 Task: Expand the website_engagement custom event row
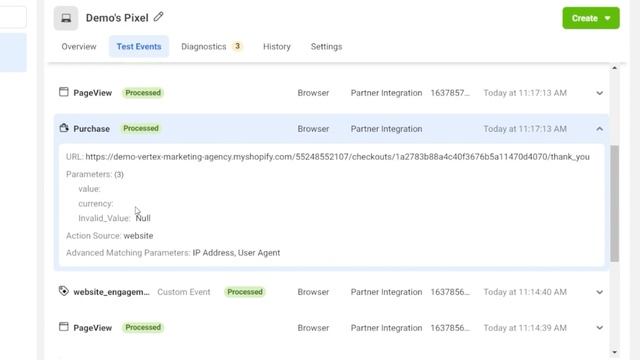599,292
